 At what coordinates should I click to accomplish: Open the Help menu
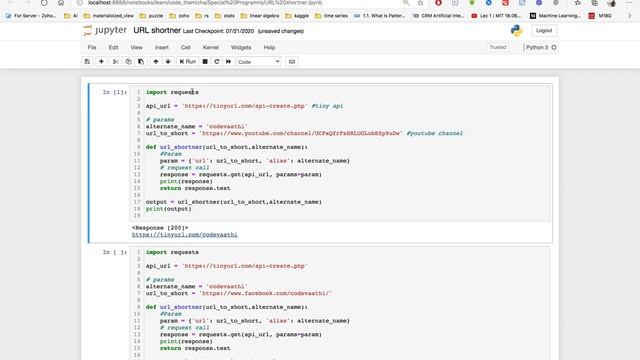click(x=269, y=47)
